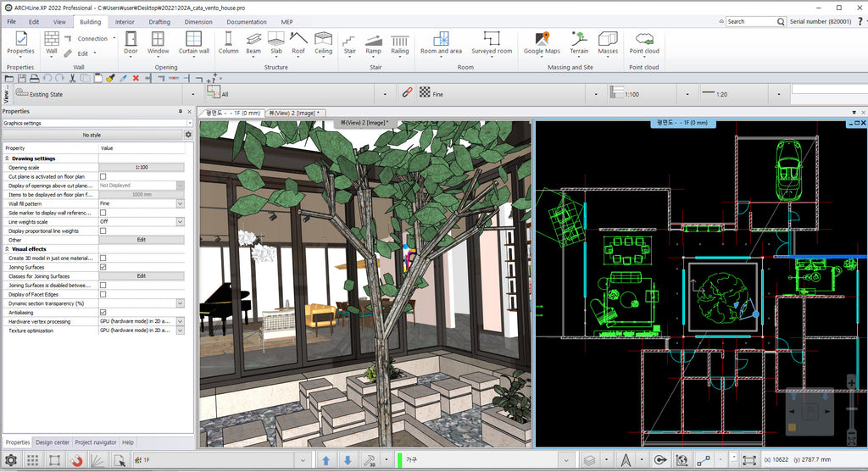The height and width of the screenshot is (472, 868).
Task: Select the Stair tool
Action: coord(349,42)
